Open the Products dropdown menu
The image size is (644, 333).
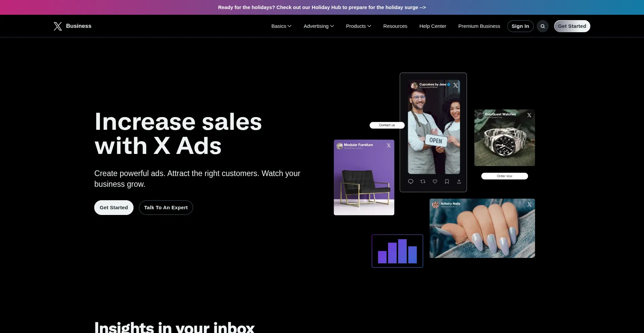[358, 26]
